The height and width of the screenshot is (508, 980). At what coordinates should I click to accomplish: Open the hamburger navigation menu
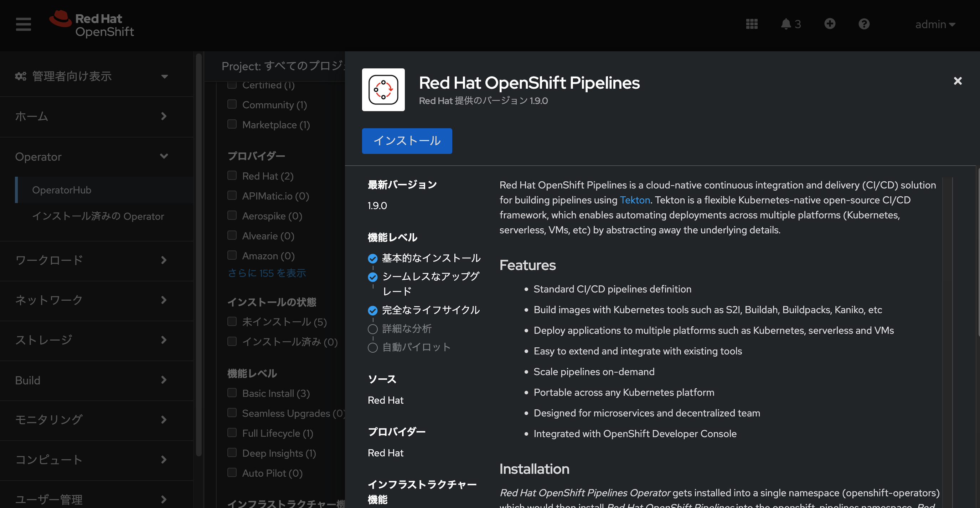tap(23, 24)
